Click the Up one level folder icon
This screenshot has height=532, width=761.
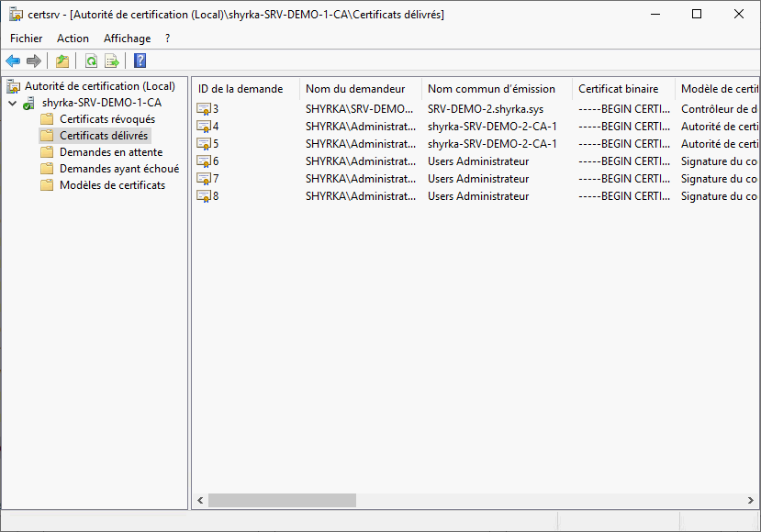[62, 61]
